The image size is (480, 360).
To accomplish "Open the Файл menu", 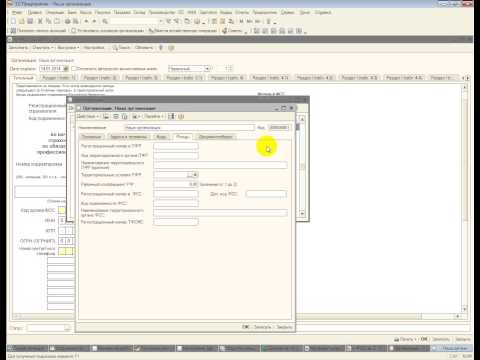I will point(17,12).
